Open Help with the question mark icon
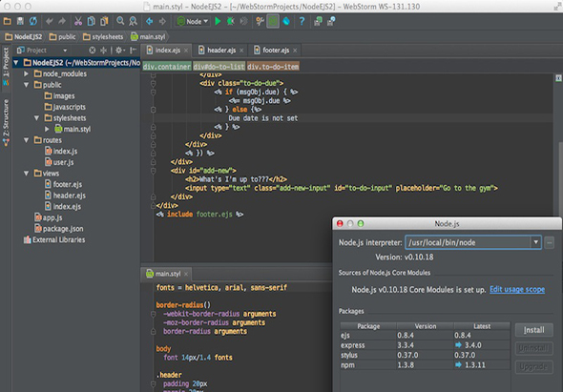The height and width of the screenshot is (392, 563). (x=302, y=22)
